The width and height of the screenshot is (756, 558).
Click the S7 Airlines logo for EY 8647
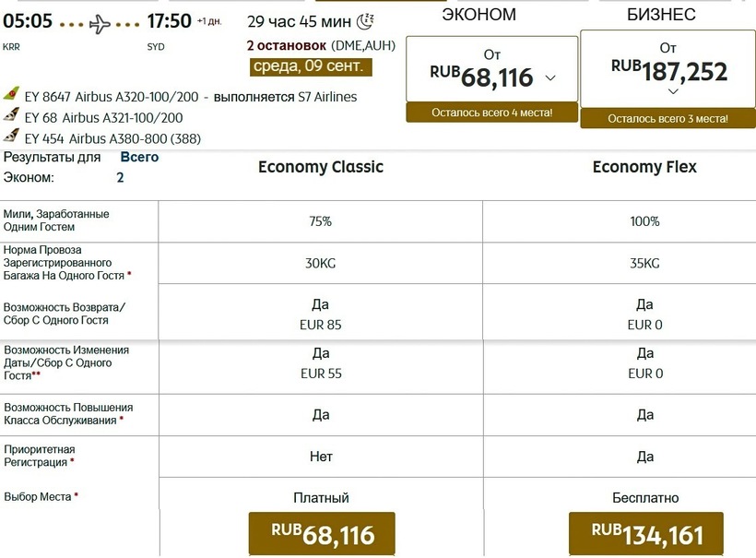point(12,96)
